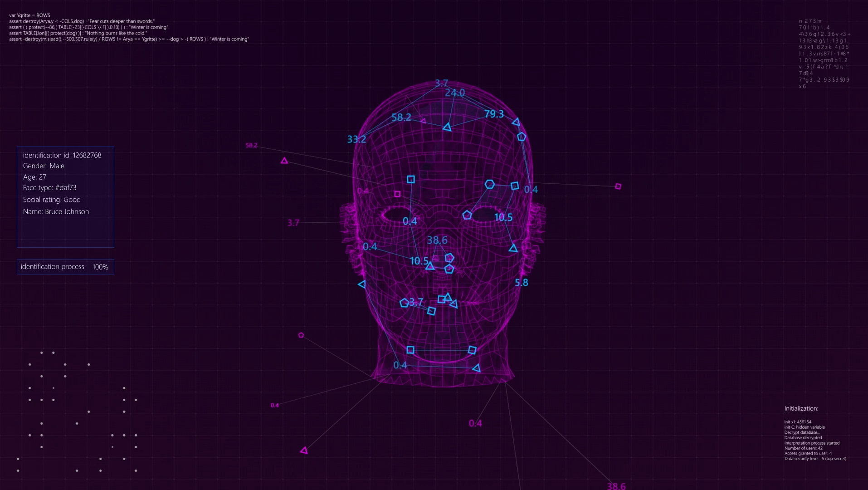Click the identification process 100% indicator

pos(65,267)
